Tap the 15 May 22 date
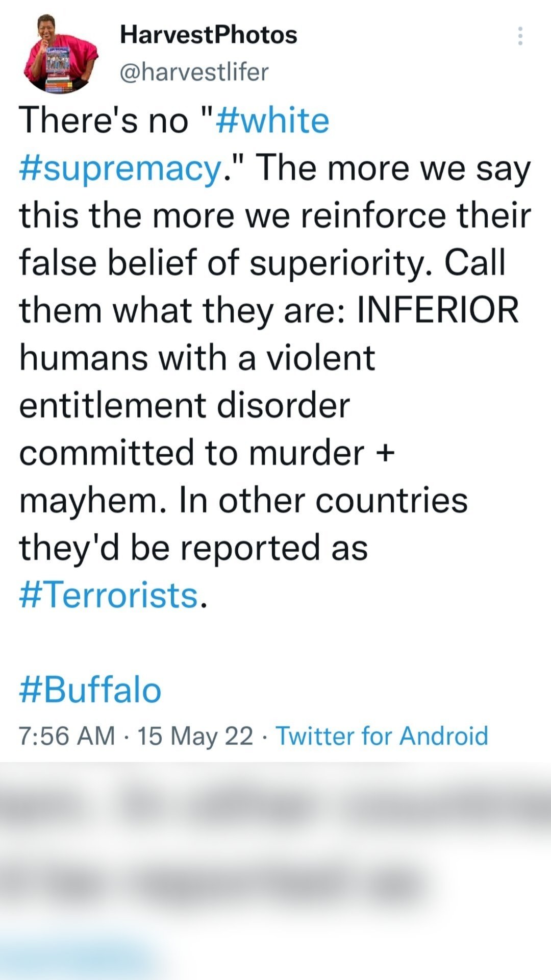The image size is (551, 980). 195,736
